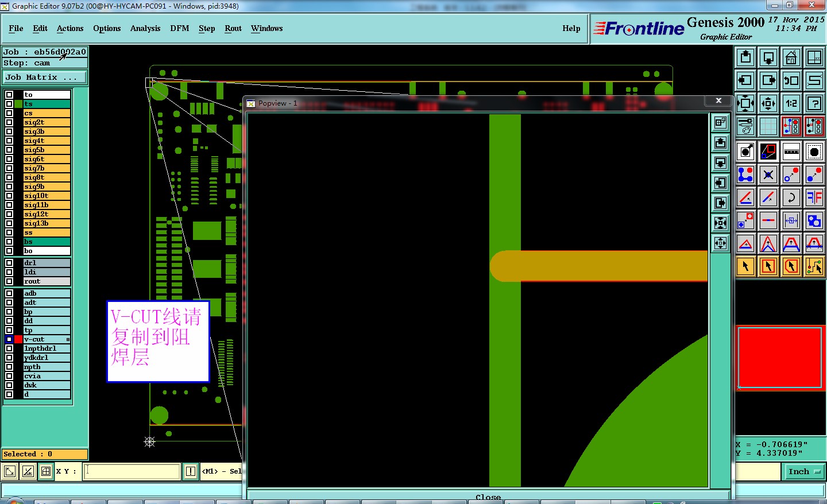Click the Windows Start button
The height and width of the screenshot is (504, 827).
(x=14, y=501)
